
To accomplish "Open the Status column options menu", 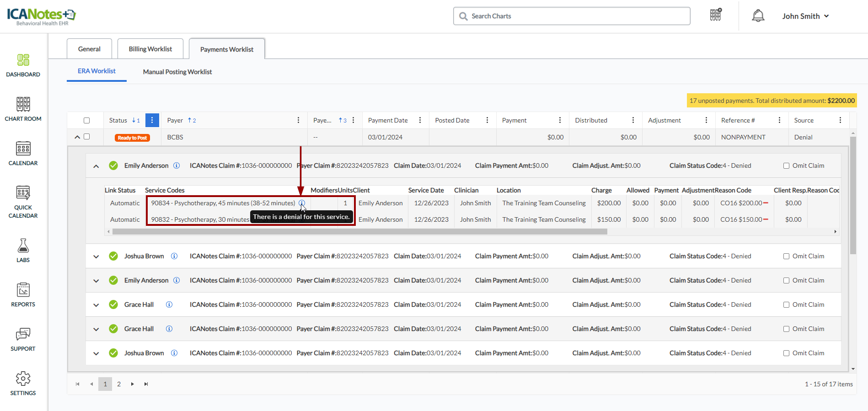I will pos(152,120).
